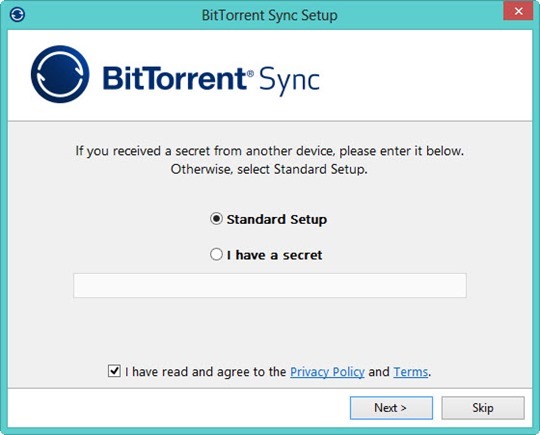Click the large circular sync arrows logo
The width and height of the screenshot is (540, 435).
[x=60, y=74]
